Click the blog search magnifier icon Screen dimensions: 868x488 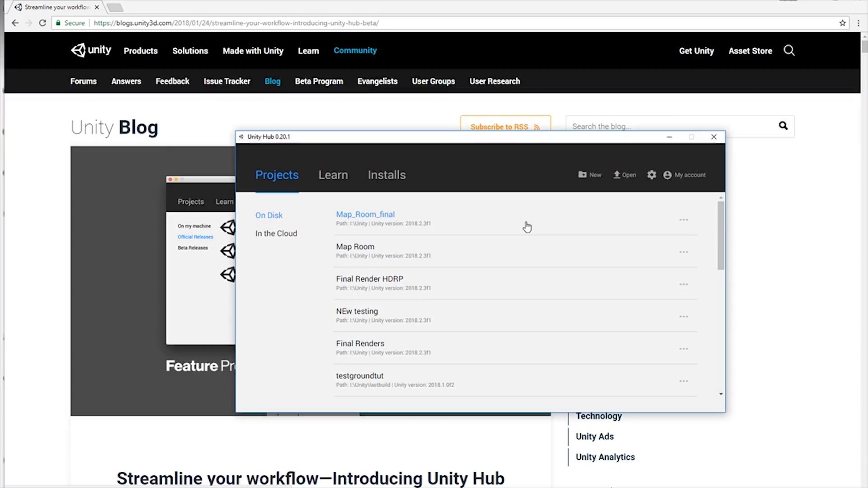tap(783, 126)
